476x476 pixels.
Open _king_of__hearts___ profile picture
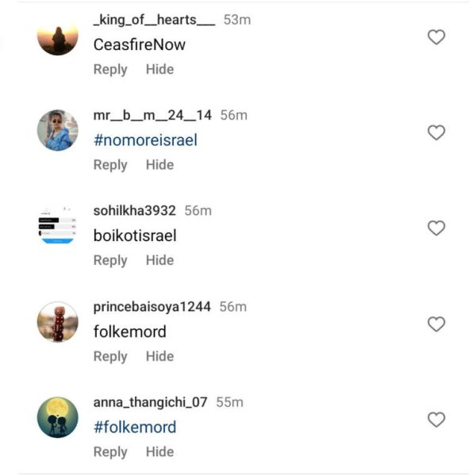(x=58, y=36)
